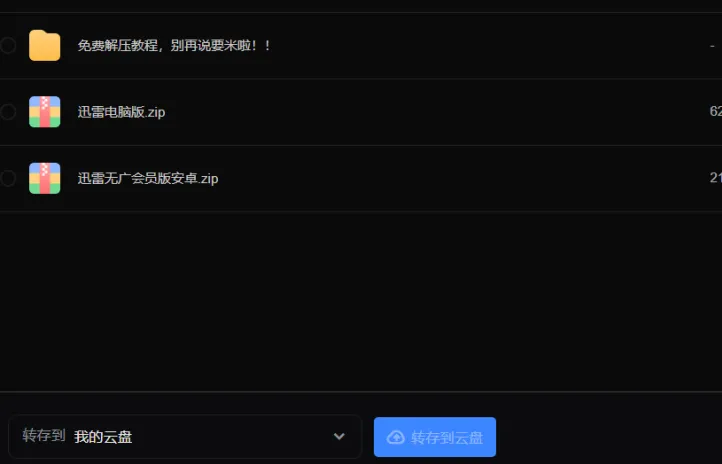Check the circle beside 迅雷无广会员版安卓.zip
This screenshot has width=722, height=464.
(x=8, y=178)
